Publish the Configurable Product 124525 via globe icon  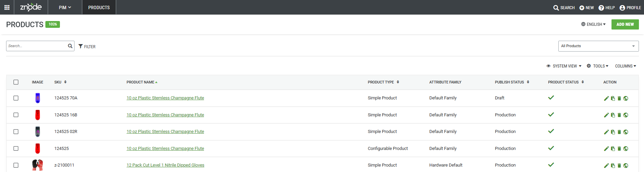(x=626, y=149)
